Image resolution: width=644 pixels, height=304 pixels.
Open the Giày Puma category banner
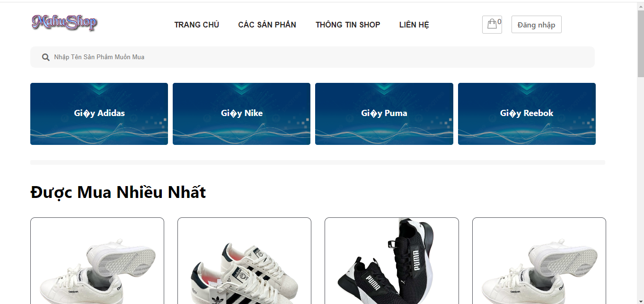[x=384, y=114]
